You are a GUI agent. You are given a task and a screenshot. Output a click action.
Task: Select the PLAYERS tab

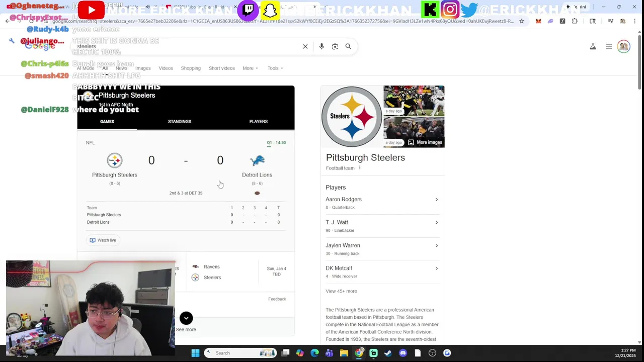(259, 122)
